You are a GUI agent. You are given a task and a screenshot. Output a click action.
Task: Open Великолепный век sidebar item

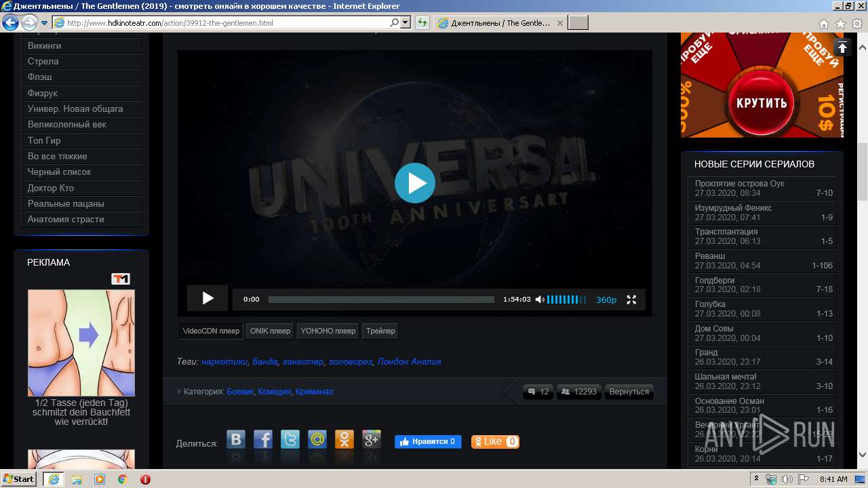click(x=81, y=125)
